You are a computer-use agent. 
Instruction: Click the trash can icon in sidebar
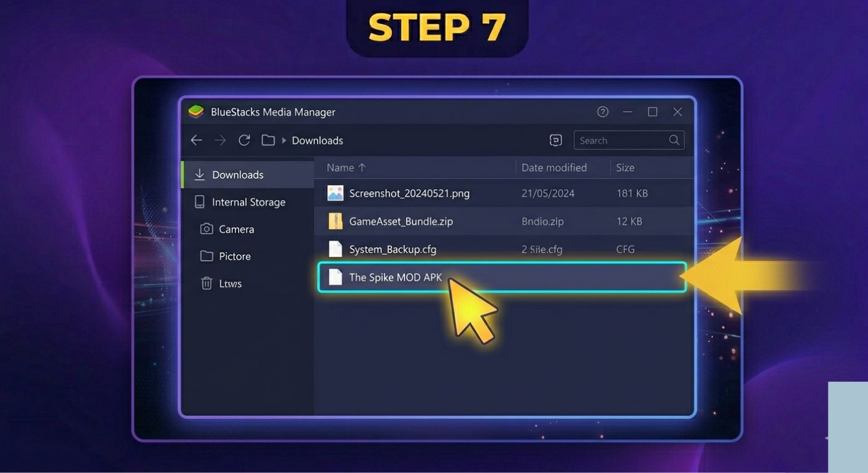pyautogui.click(x=207, y=283)
